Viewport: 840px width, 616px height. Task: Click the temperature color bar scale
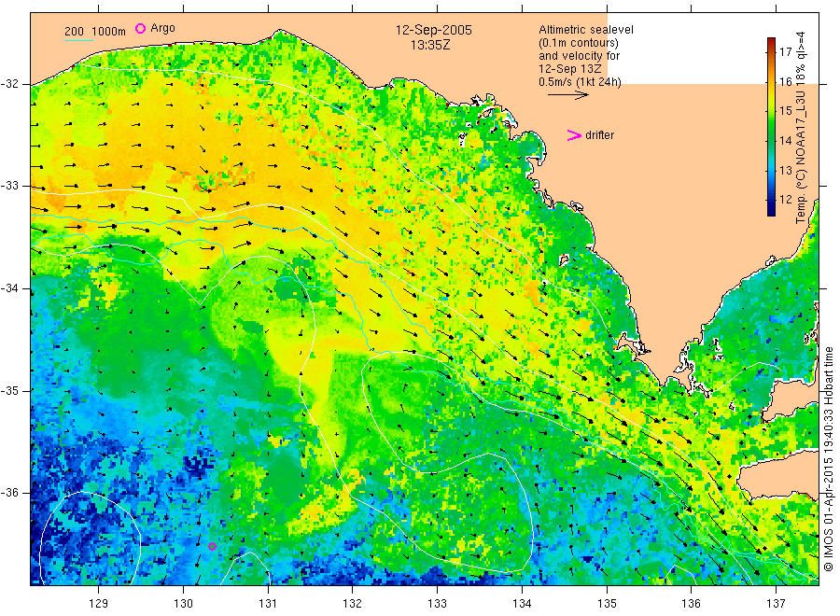coord(771,127)
